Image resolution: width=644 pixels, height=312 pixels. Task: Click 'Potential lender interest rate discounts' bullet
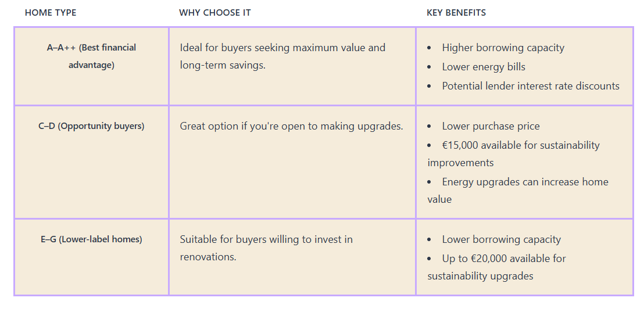coord(531,86)
